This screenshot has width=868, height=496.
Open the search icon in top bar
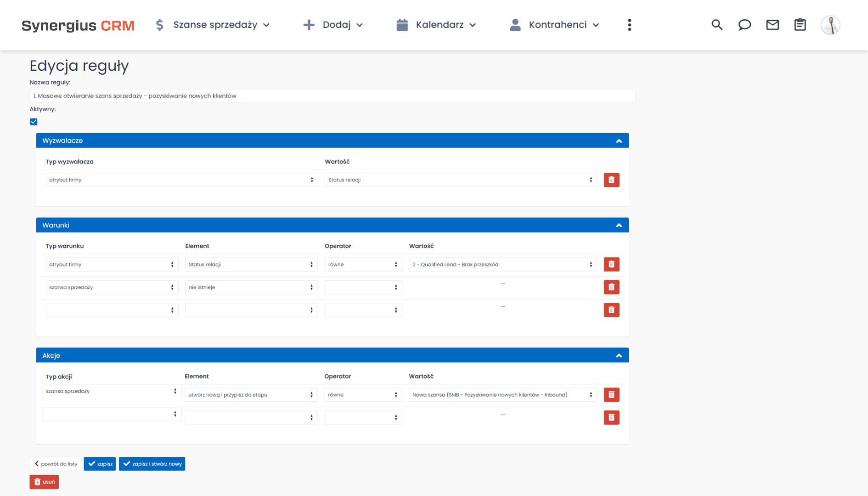717,25
